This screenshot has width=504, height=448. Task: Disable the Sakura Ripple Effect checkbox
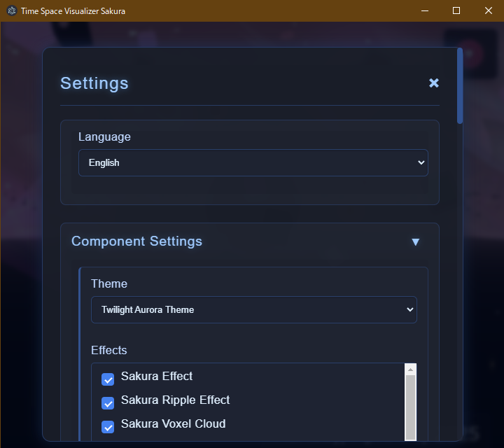pos(108,403)
